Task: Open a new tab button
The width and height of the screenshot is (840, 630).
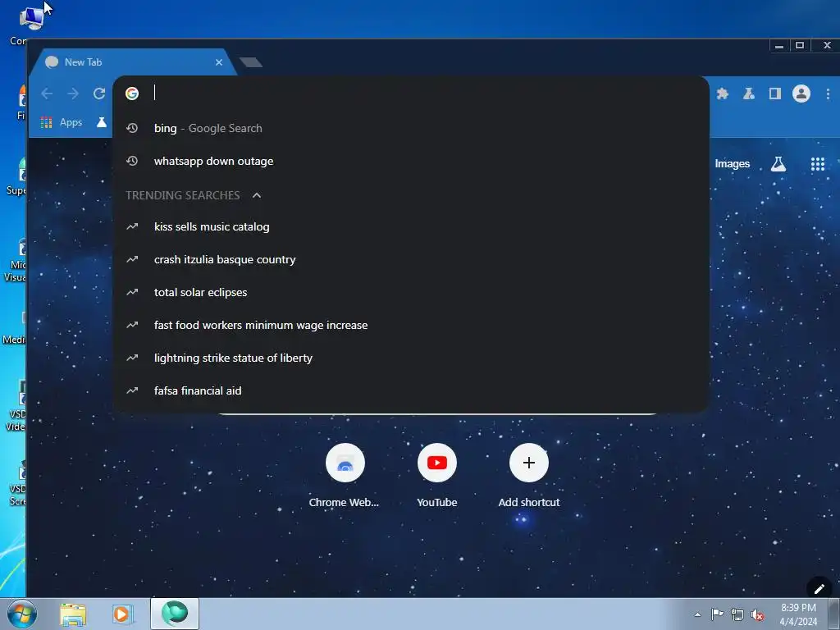Action: click(x=251, y=62)
